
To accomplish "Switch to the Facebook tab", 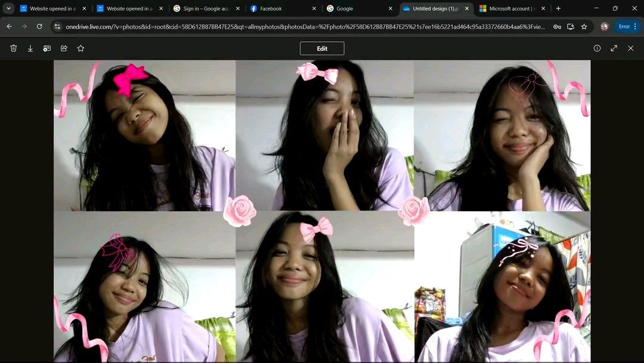I will pyautogui.click(x=284, y=8).
